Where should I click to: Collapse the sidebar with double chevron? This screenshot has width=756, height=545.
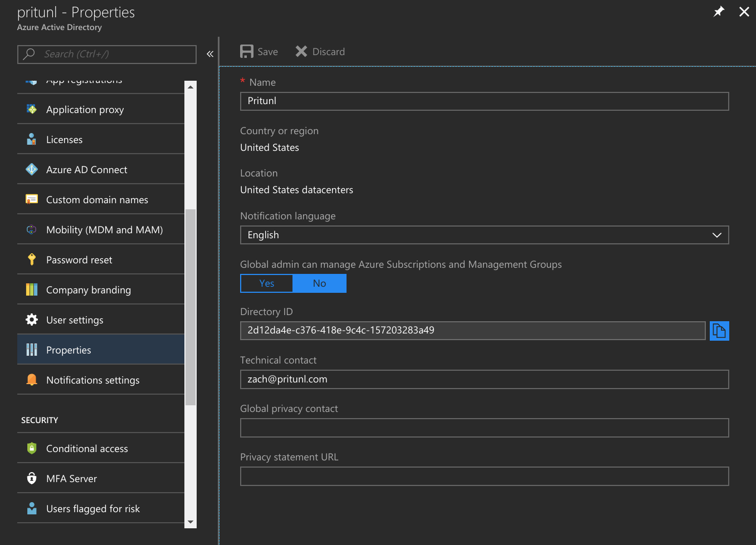coord(210,54)
